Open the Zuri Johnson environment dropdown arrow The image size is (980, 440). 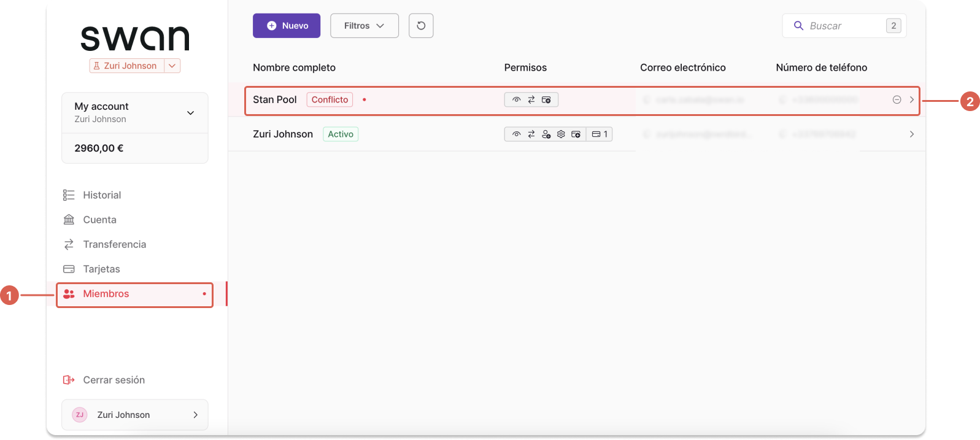172,66
